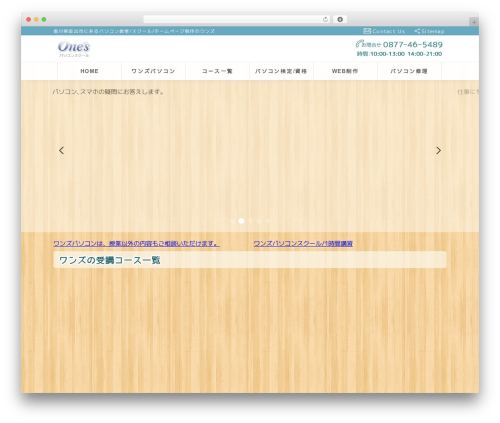The image size is (500, 423).
Task: Open the Sitemap link
Action: (433, 31)
